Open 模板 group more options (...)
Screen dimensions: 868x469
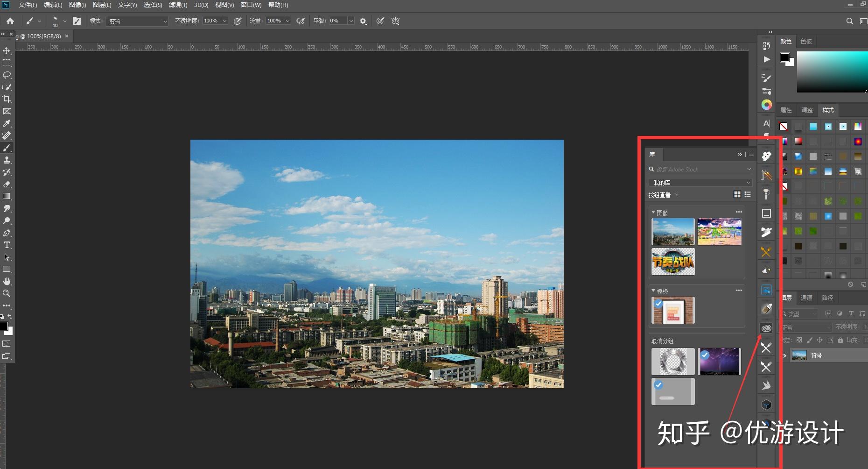click(739, 291)
